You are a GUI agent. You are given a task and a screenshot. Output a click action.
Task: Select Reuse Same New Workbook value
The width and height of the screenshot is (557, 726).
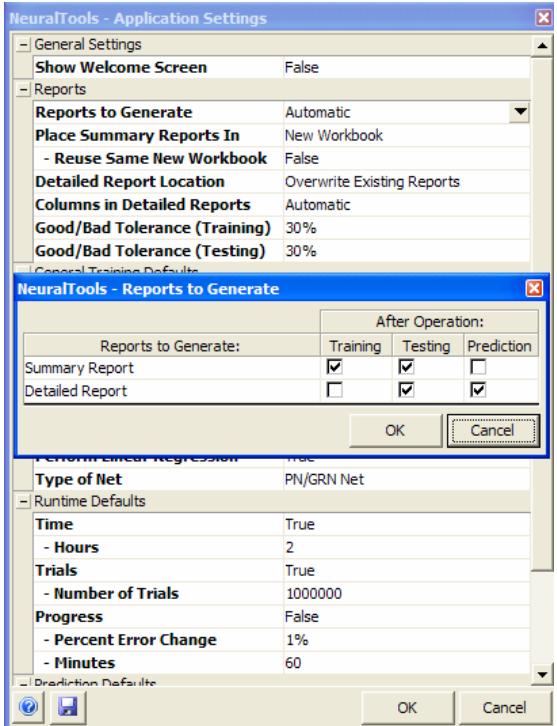coord(407,159)
